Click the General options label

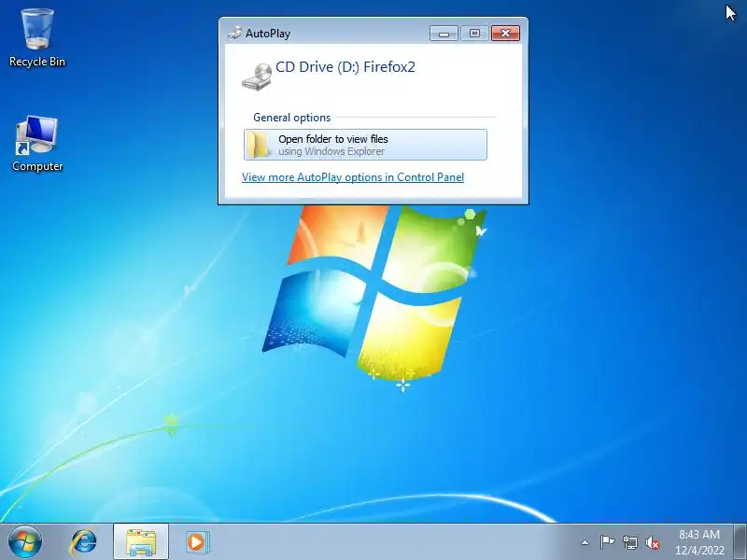tap(291, 118)
